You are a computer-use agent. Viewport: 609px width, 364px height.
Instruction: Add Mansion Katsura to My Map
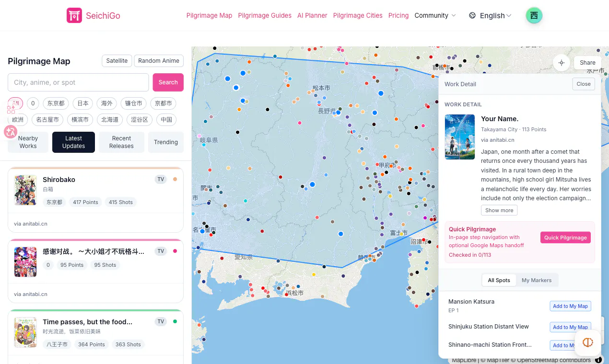(570, 306)
